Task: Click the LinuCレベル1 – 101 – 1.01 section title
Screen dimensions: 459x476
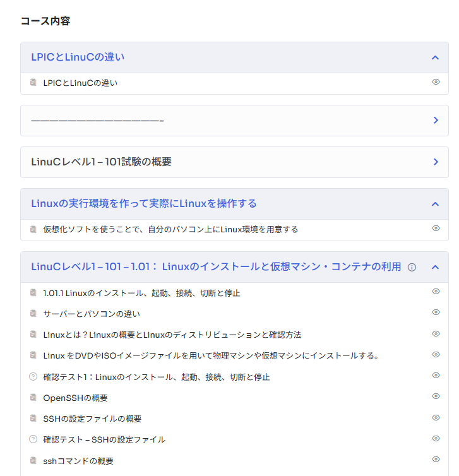Action: [x=216, y=266]
